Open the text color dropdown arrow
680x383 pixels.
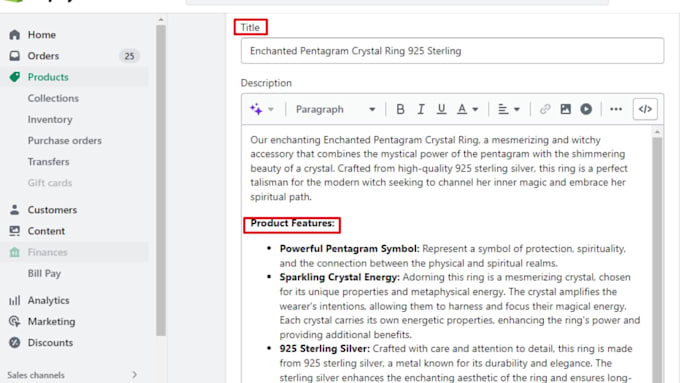click(475, 109)
